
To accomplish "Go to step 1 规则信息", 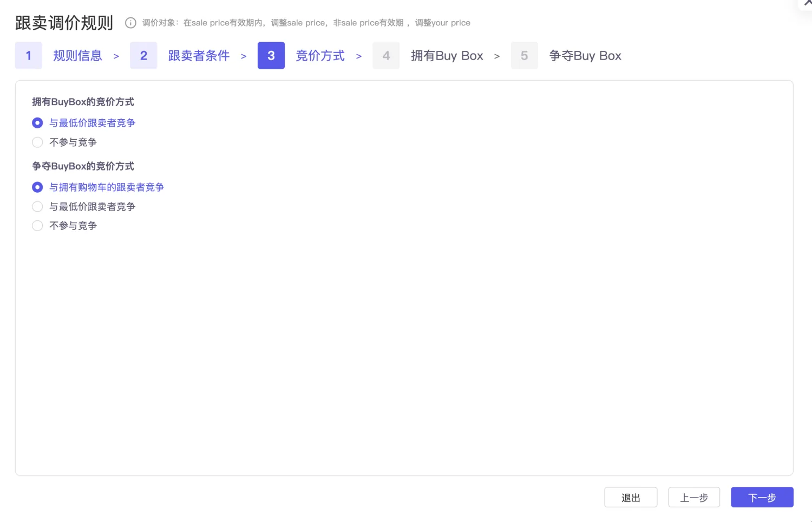I will (x=59, y=55).
